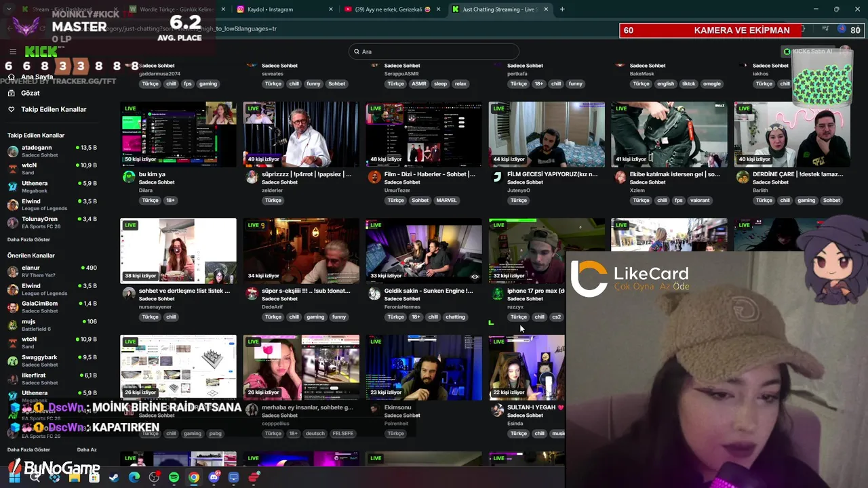Filter by the valorant tag
This screenshot has width=868, height=488.
pyautogui.click(x=700, y=201)
